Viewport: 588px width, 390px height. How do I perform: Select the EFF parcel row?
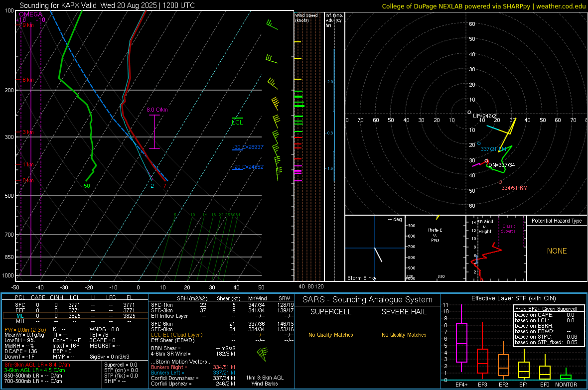(x=75, y=310)
